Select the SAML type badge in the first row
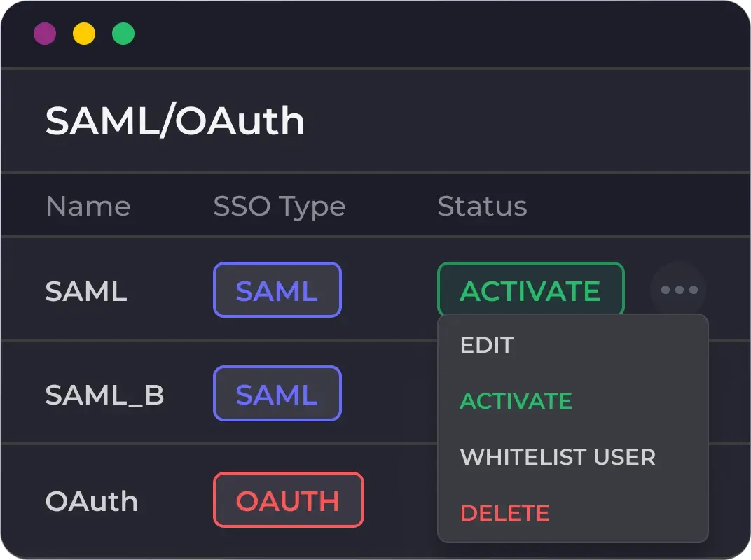 [x=277, y=289]
